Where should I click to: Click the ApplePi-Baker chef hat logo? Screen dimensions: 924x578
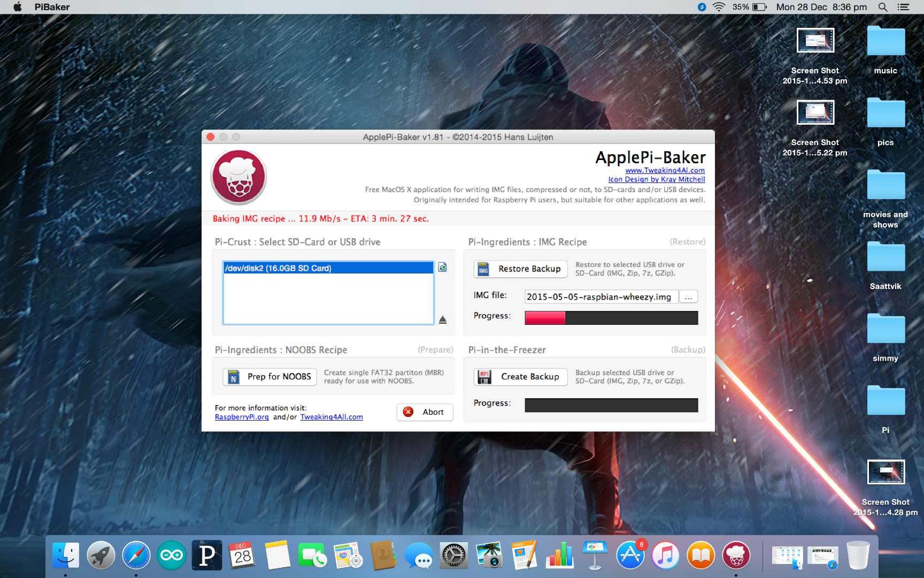238,177
